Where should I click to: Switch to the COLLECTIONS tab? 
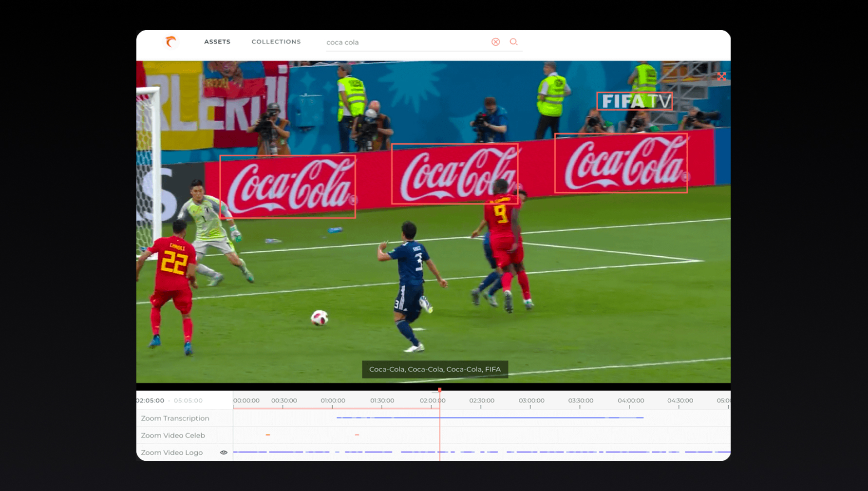coord(276,42)
